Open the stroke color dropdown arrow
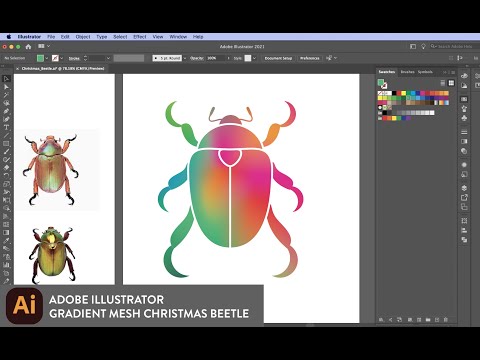 pyautogui.click(x=62, y=58)
